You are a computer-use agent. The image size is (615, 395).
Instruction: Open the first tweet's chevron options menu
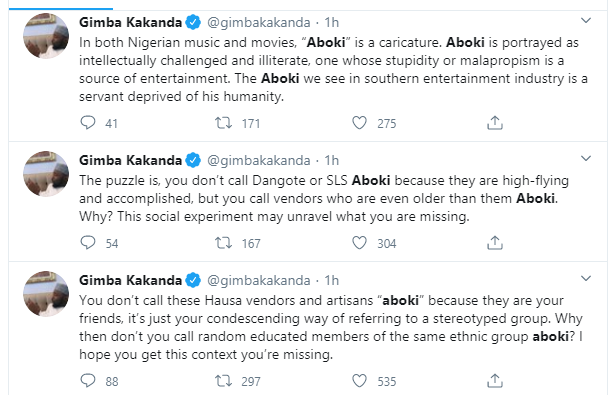coord(586,20)
